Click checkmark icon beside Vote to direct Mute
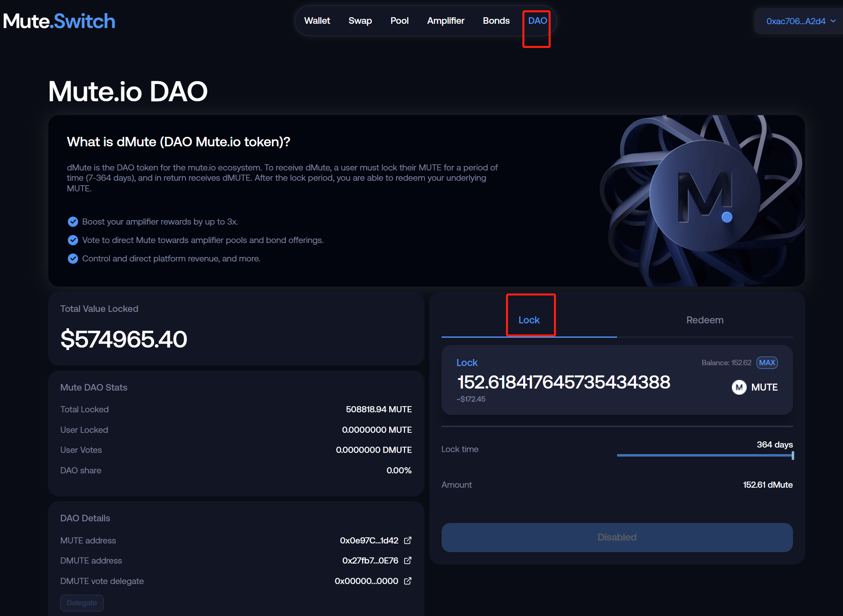 coord(73,240)
